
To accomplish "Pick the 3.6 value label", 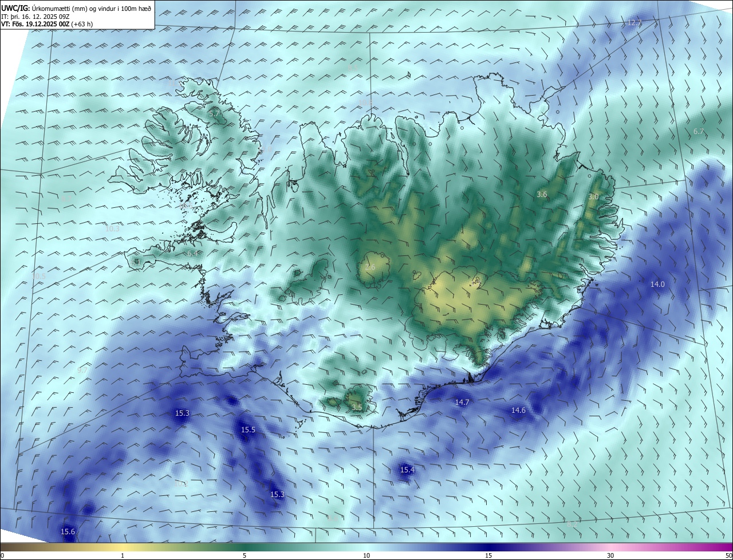I will click(x=542, y=195).
